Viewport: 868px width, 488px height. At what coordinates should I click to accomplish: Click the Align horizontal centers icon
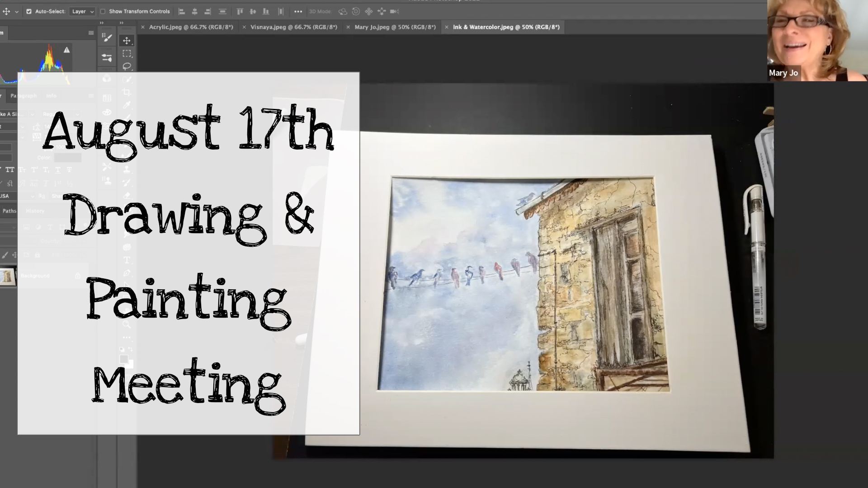pos(195,11)
